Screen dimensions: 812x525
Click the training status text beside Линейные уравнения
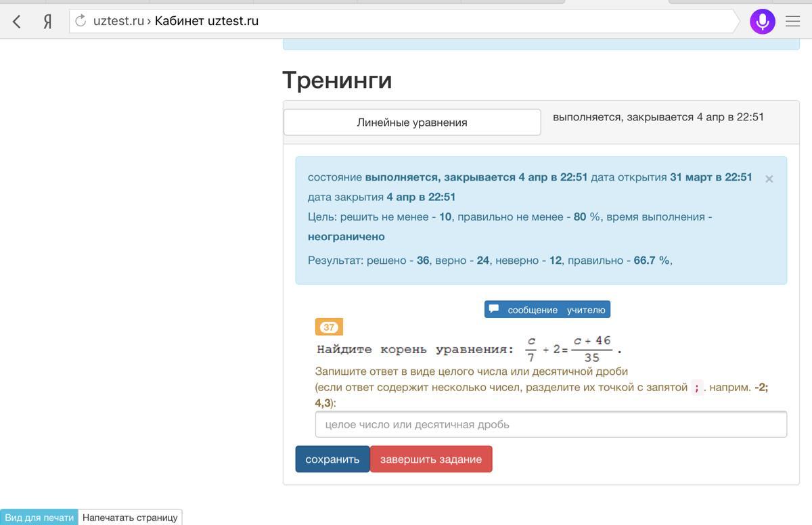tap(658, 117)
